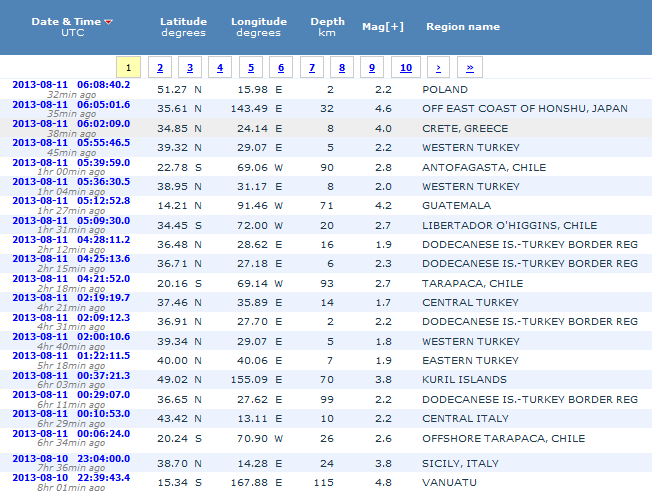Click magnitude 4.6 in the Honshu row
Image resolution: width=652 pixels, height=491 pixels.
(383, 109)
